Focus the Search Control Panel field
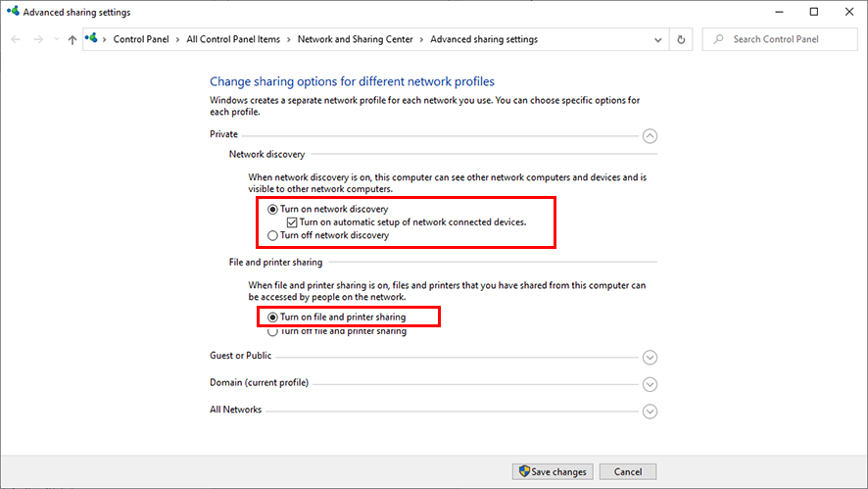The width and height of the screenshot is (868, 489). (780, 39)
